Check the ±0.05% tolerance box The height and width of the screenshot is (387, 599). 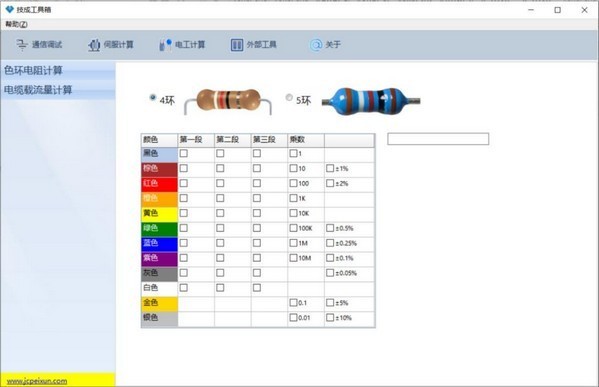click(x=330, y=273)
